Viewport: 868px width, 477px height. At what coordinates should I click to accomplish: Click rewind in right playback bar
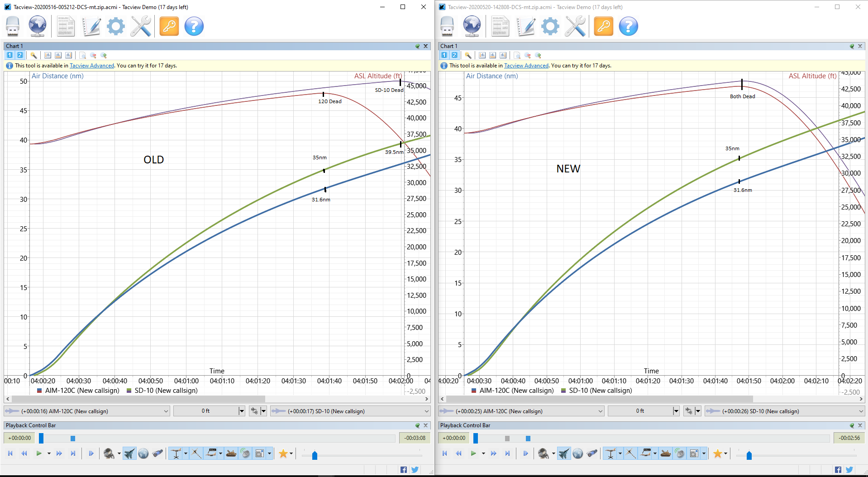click(459, 453)
